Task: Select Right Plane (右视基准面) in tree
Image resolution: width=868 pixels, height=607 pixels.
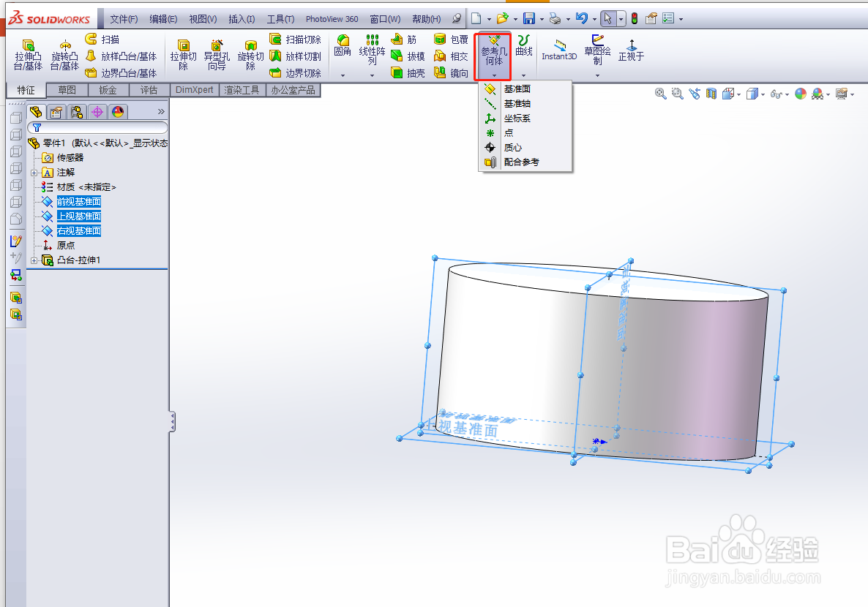Action: (78, 231)
